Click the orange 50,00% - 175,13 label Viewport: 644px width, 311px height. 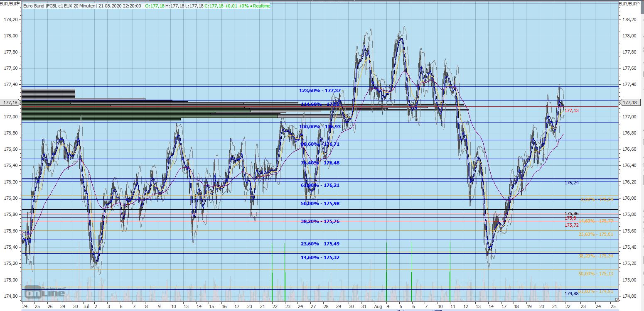[x=595, y=274]
